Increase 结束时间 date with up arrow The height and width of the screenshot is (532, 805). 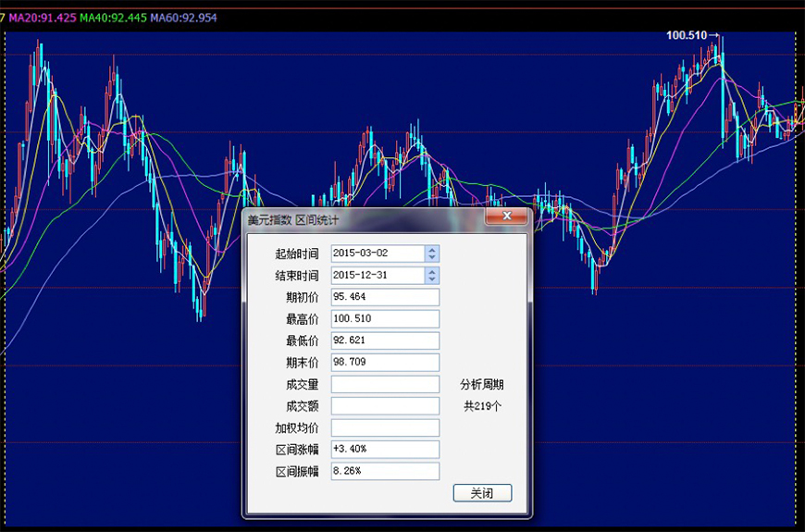[x=432, y=272]
